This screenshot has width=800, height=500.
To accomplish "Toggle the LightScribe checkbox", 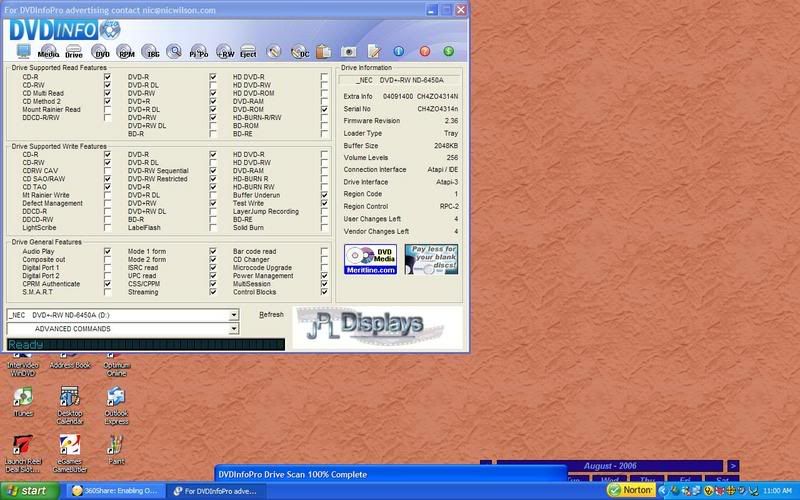I will point(107,228).
